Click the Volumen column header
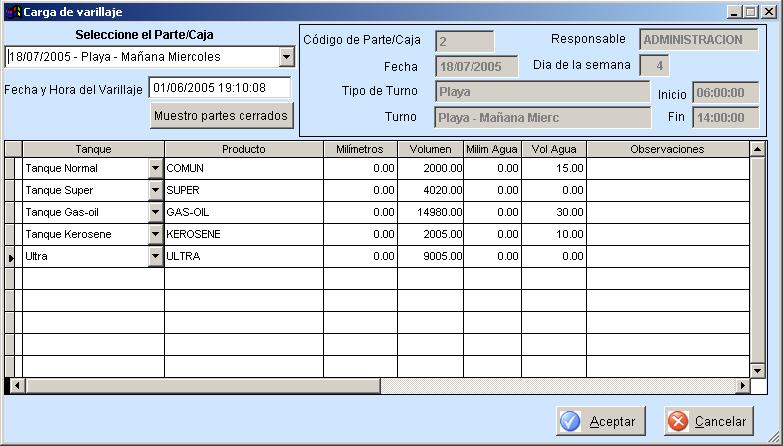Viewport: 783px width, 446px height. 430,149
